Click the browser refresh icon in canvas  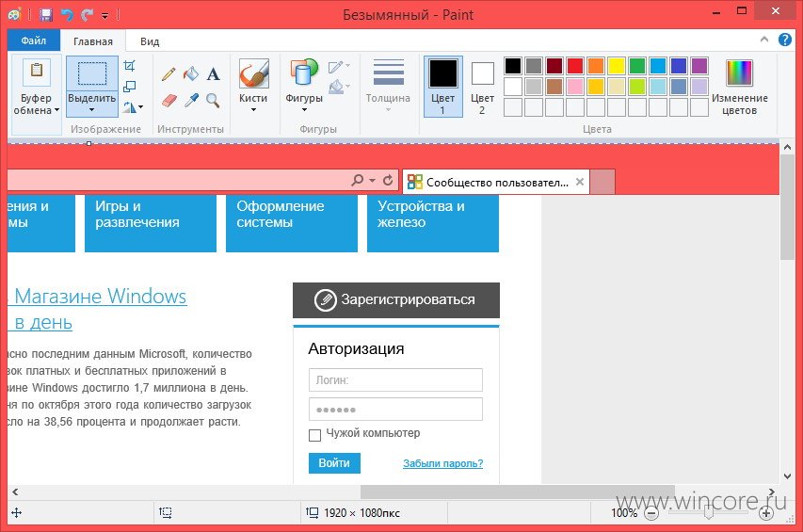click(x=388, y=180)
